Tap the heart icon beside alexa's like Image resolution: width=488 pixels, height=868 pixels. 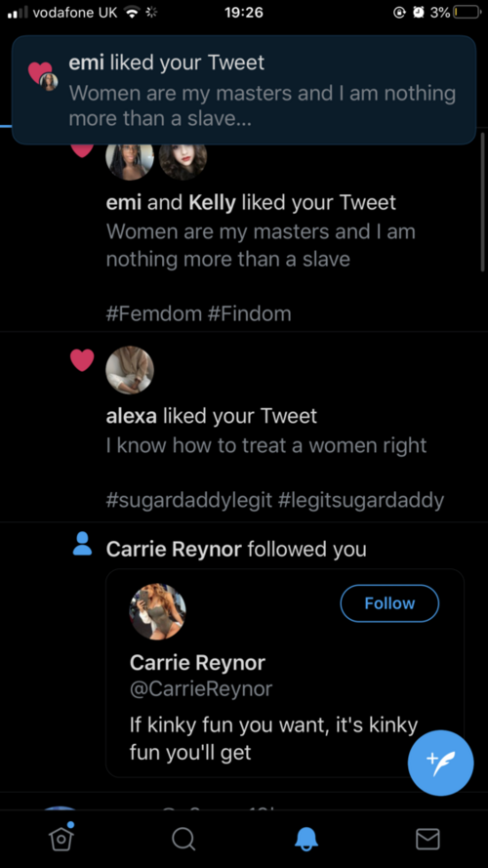[x=82, y=360]
